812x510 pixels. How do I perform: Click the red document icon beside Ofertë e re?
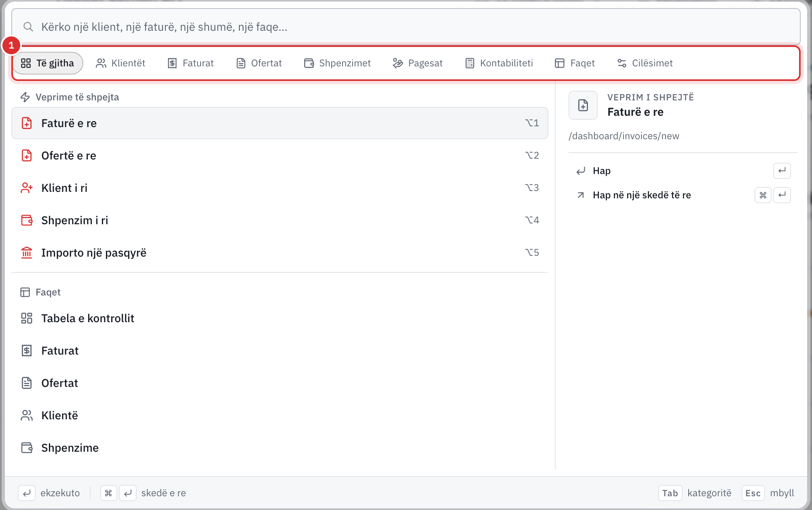[27, 155]
